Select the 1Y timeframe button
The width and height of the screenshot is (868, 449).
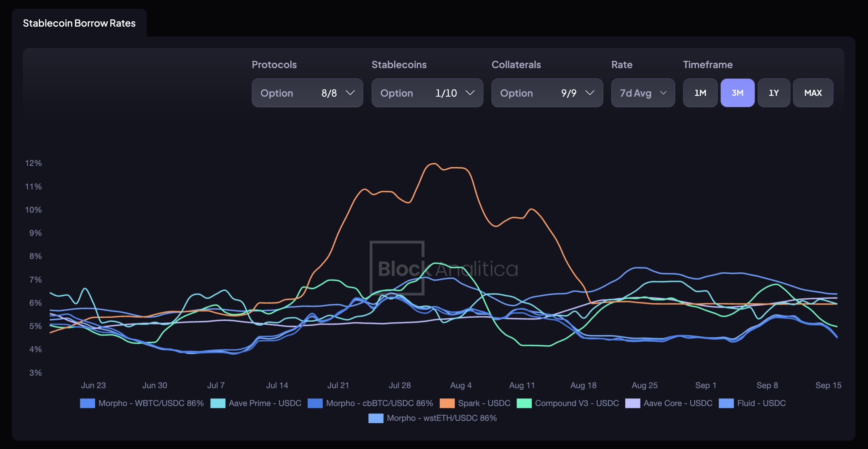pos(774,93)
